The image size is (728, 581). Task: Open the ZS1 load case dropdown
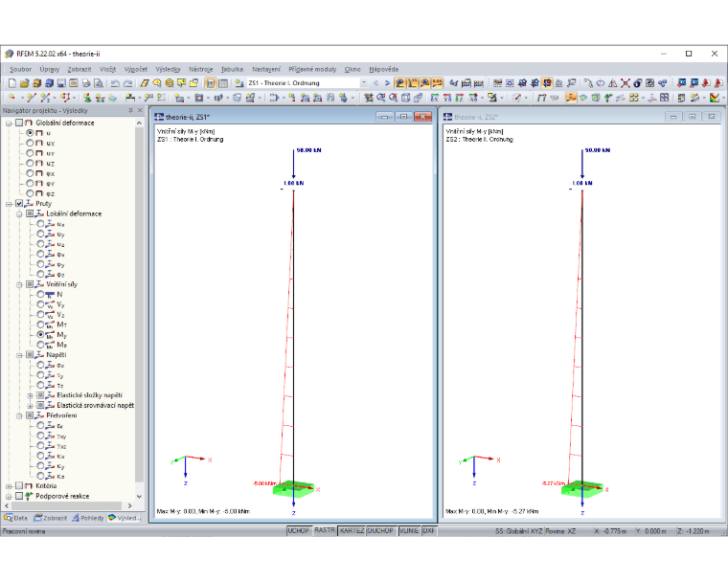click(x=364, y=83)
